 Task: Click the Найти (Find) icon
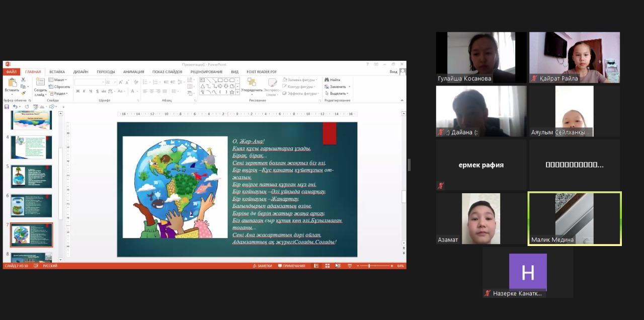click(x=333, y=80)
